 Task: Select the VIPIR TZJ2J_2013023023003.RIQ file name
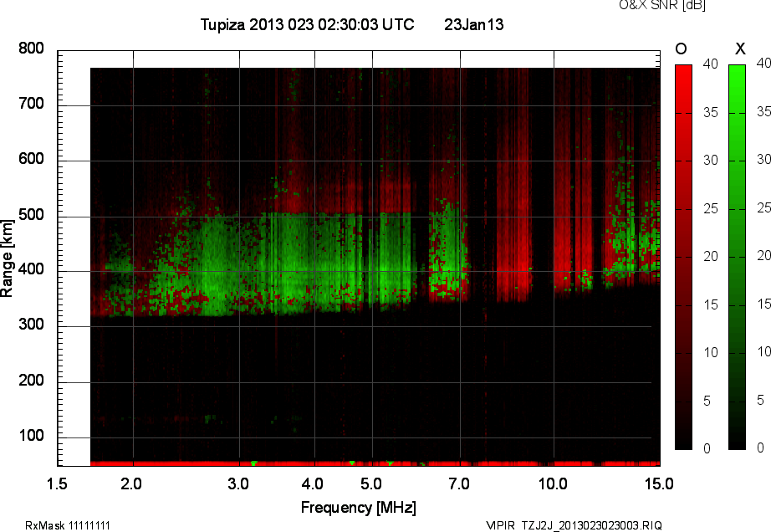click(x=574, y=525)
